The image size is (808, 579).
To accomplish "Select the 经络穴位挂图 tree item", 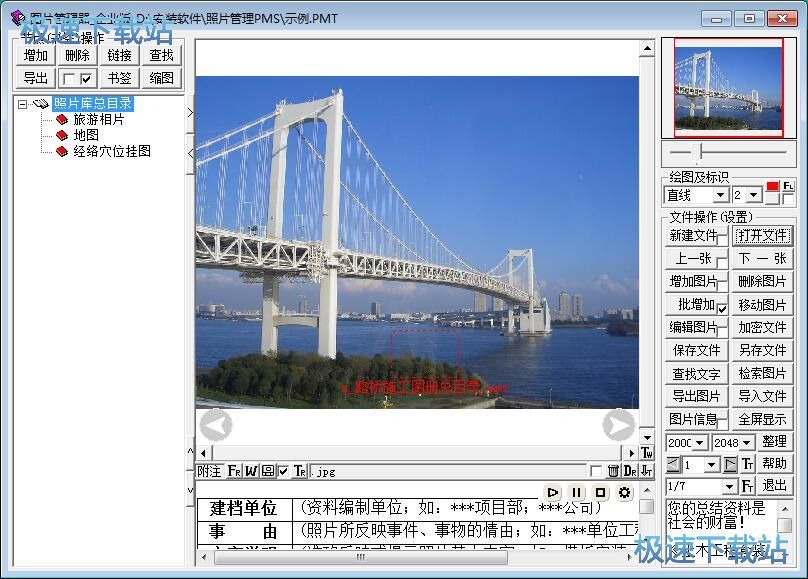I will coord(112,151).
